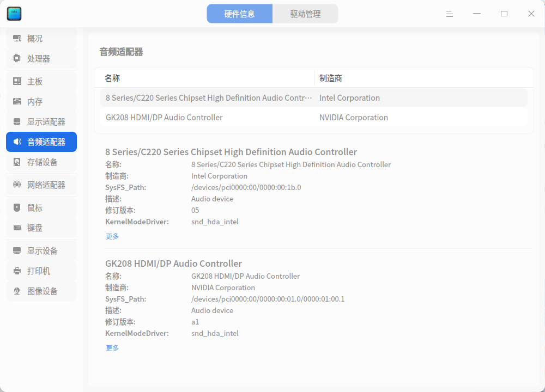
Task: Select the 打印机 printer icon
Action: click(17, 271)
